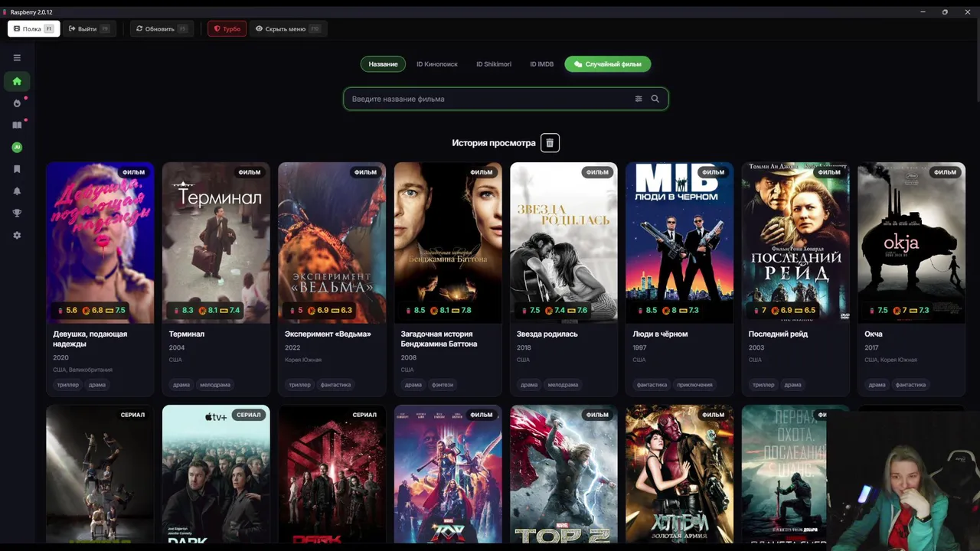Screen dimensions: 980x551
Task: Click Корея Южная under Эксперимент «Ведьма»
Action: click(303, 360)
